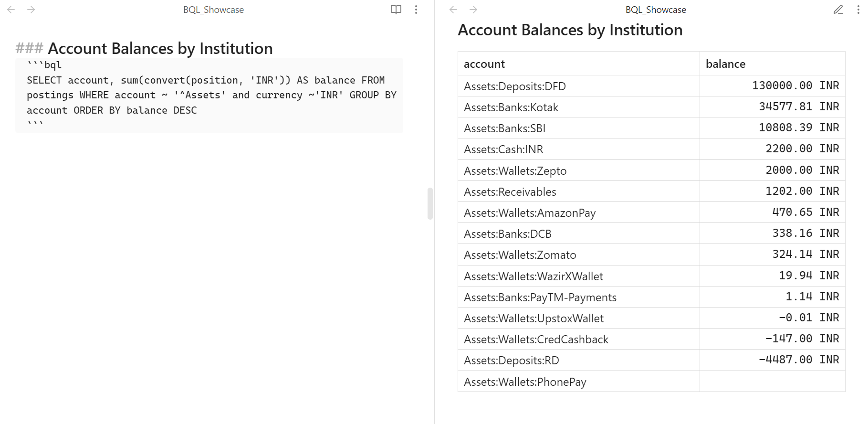868x424 pixels.
Task: Go back in the rendered table pane
Action: coord(453,10)
